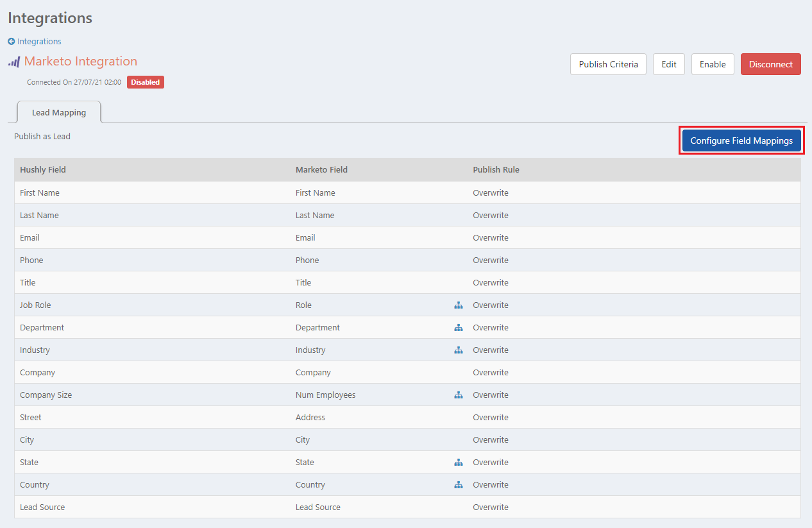
Task: Open Configure Field Mappings
Action: 741,141
